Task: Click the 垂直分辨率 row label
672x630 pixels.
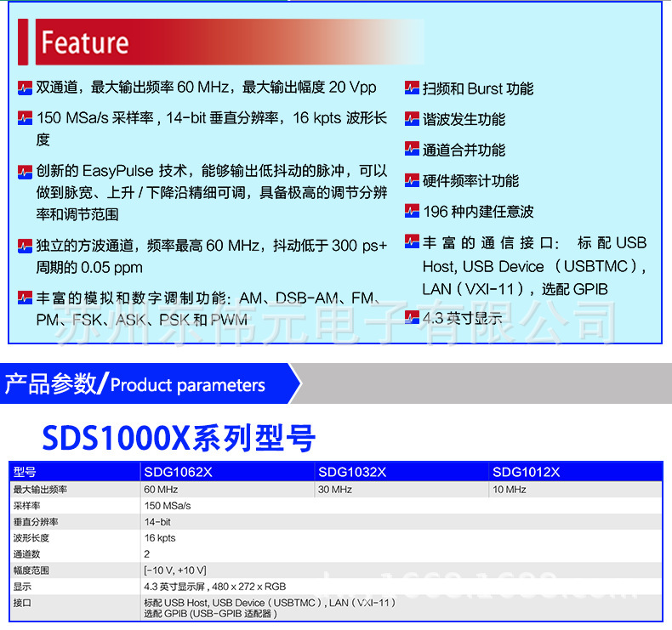Action: [x=36, y=522]
